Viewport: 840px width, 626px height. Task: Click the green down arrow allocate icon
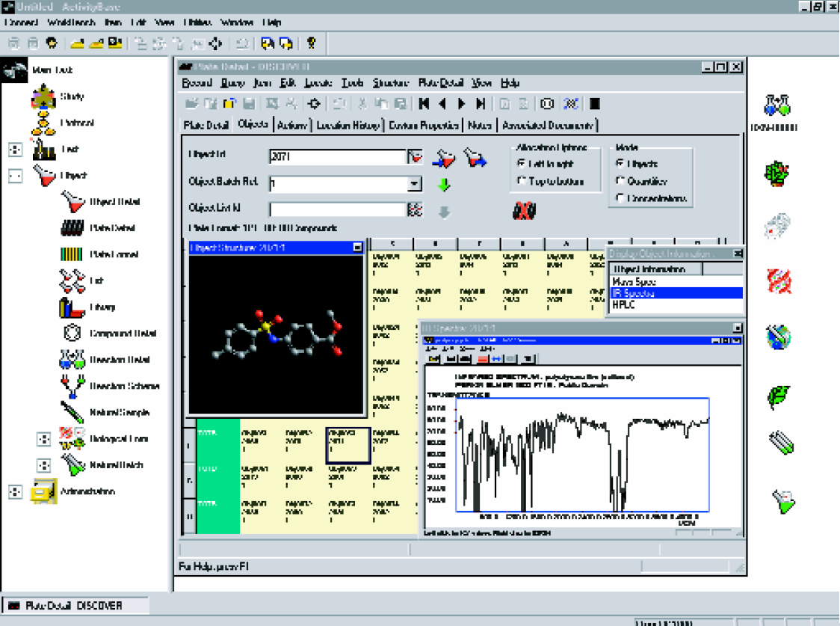pyautogui.click(x=444, y=185)
